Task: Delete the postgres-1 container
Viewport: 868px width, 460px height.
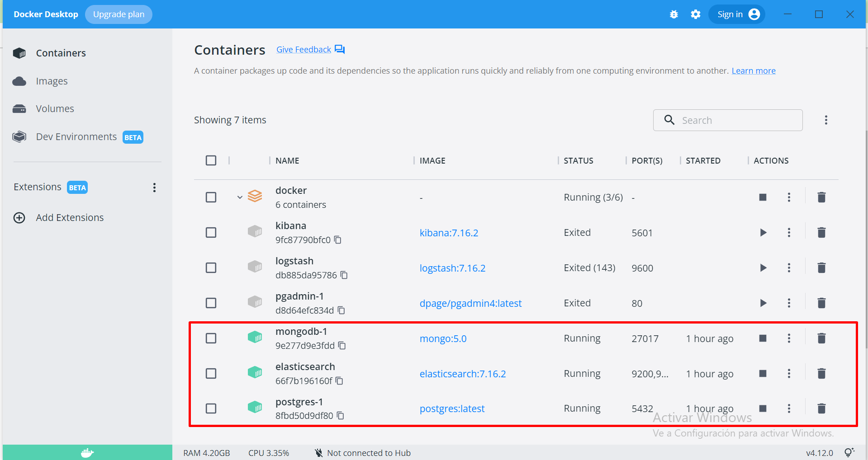Action: (821, 408)
